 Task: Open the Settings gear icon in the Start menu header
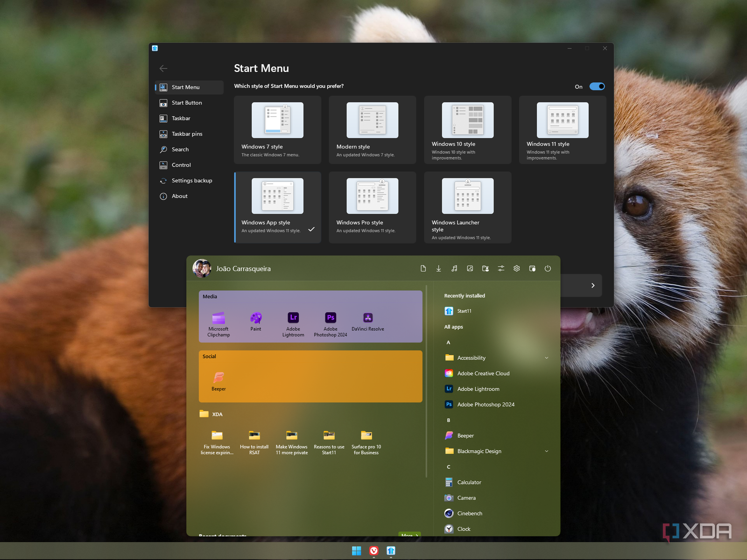516,268
